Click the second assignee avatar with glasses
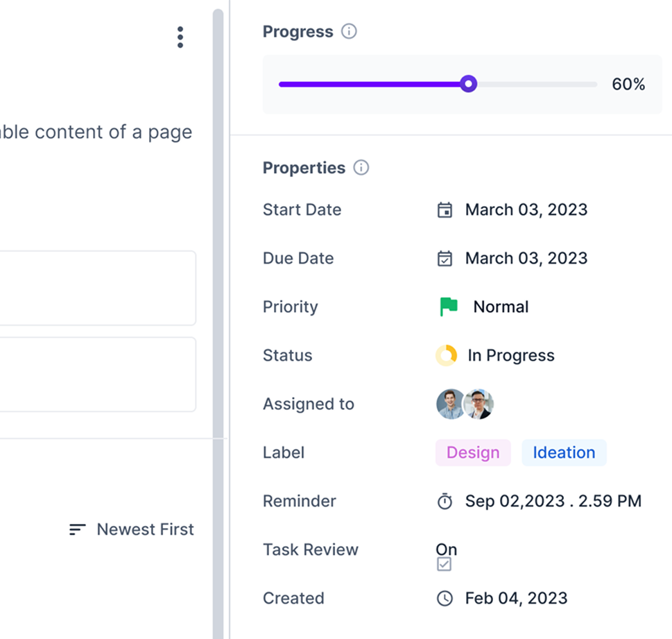The height and width of the screenshot is (639, 672). tap(479, 404)
